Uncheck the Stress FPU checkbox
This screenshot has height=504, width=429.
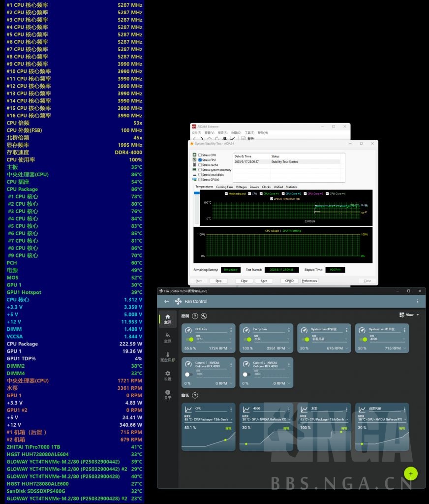200,160
